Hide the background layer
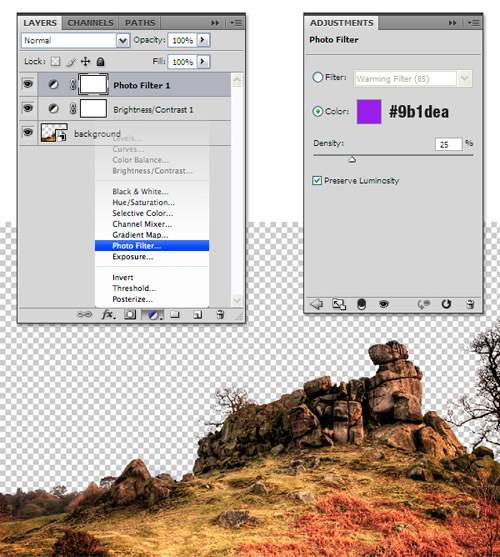Image resolution: width=500 pixels, height=557 pixels. [28, 132]
